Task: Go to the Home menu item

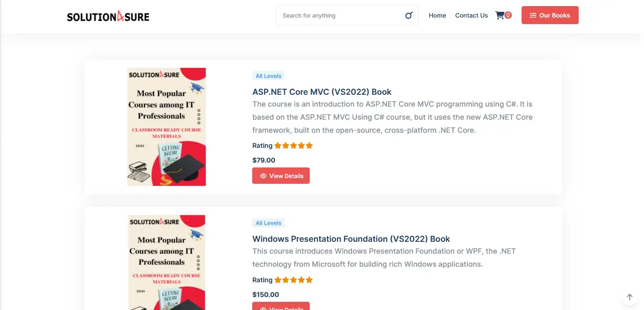Action: (x=437, y=16)
